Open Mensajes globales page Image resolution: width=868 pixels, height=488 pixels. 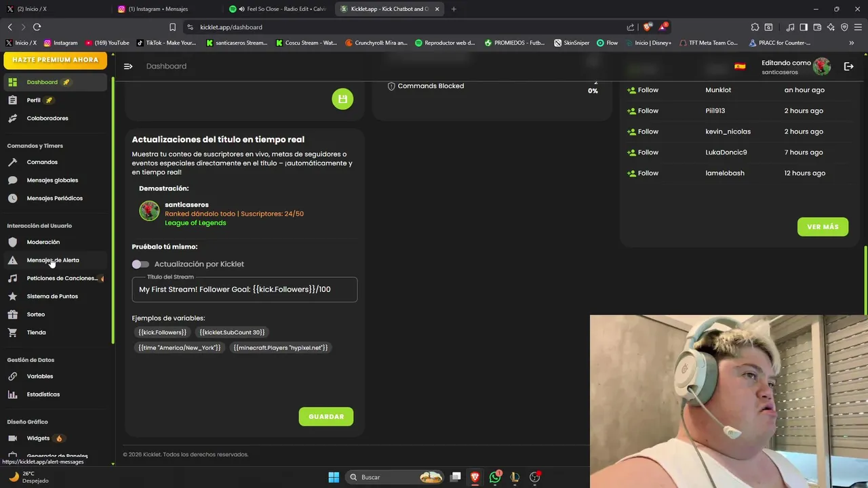click(x=56, y=180)
